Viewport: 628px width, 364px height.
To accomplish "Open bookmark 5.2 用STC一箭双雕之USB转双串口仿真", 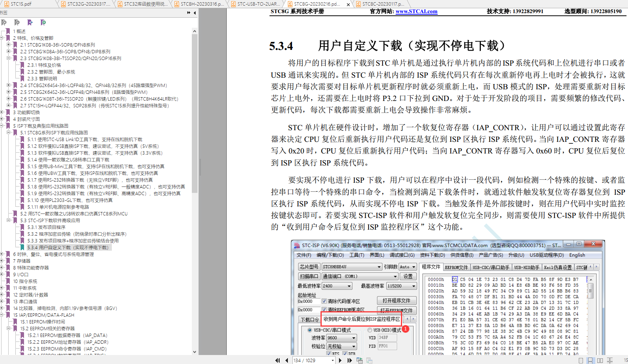I will pos(74,214).
